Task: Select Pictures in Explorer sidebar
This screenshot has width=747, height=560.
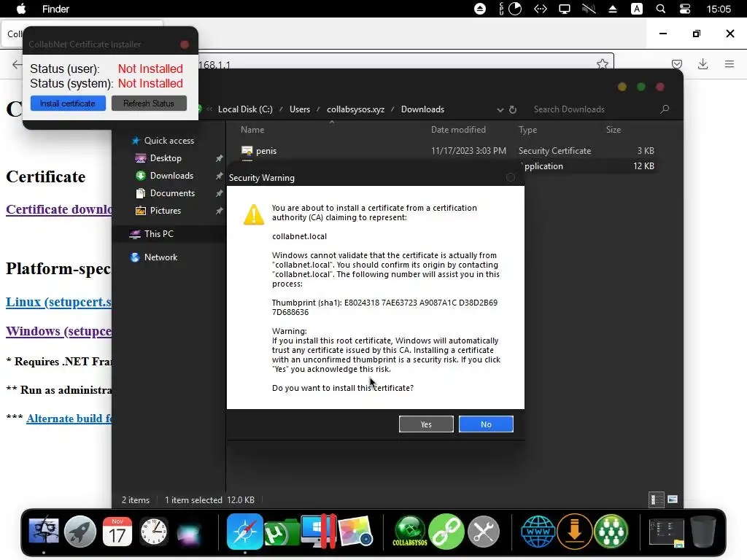Action: [x=165, y=211]
